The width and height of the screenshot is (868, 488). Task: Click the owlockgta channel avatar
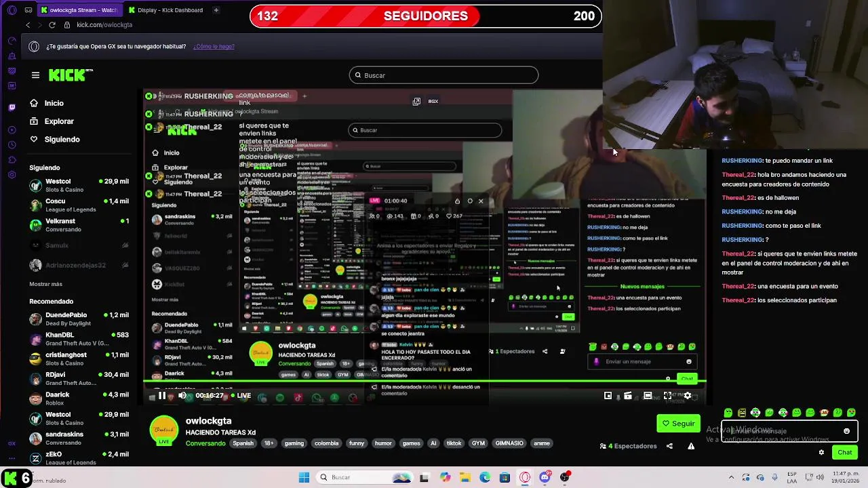coord(164,430)
